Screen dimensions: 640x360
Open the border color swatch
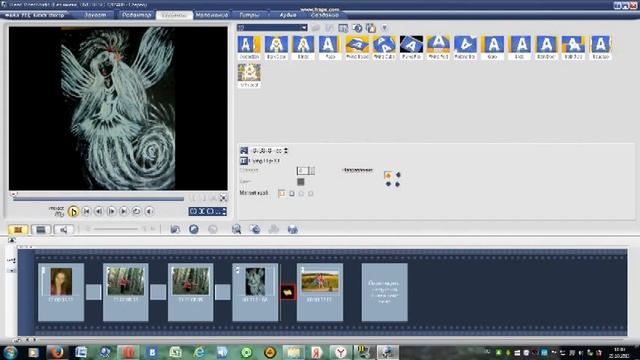click(301, 182)
